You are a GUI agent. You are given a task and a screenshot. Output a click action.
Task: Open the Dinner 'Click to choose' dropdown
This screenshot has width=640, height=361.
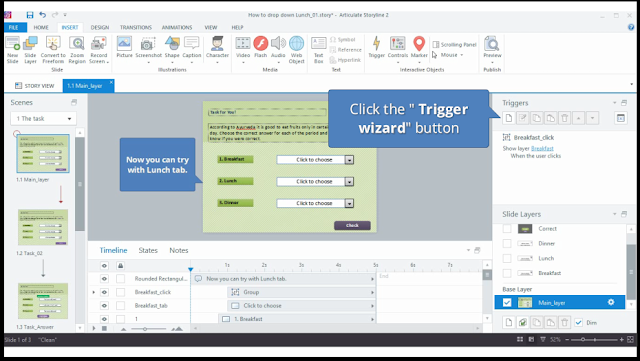point(349,203)
